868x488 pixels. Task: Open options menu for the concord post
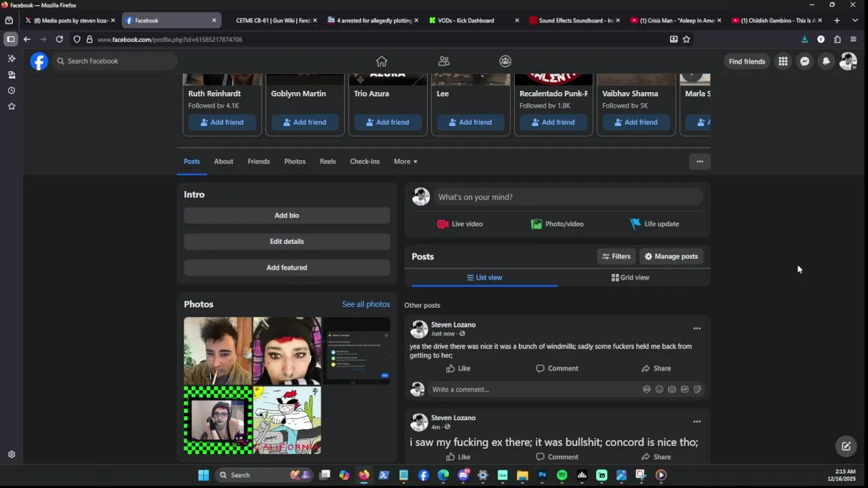coord(696,422)
